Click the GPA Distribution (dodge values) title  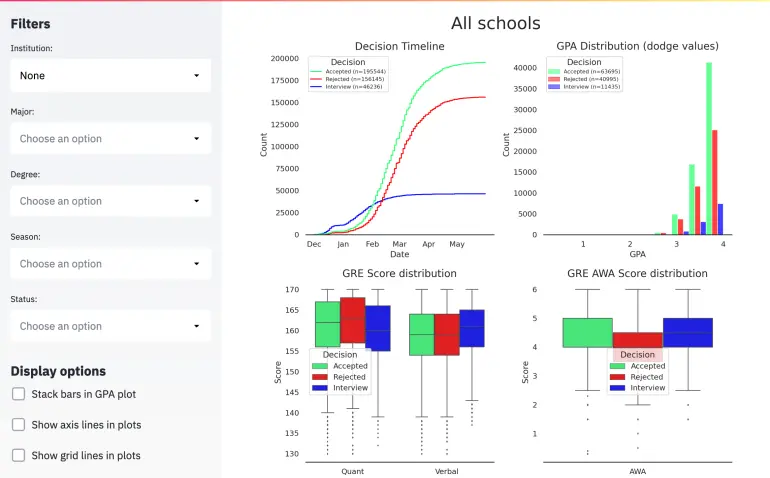click(637, 46)
